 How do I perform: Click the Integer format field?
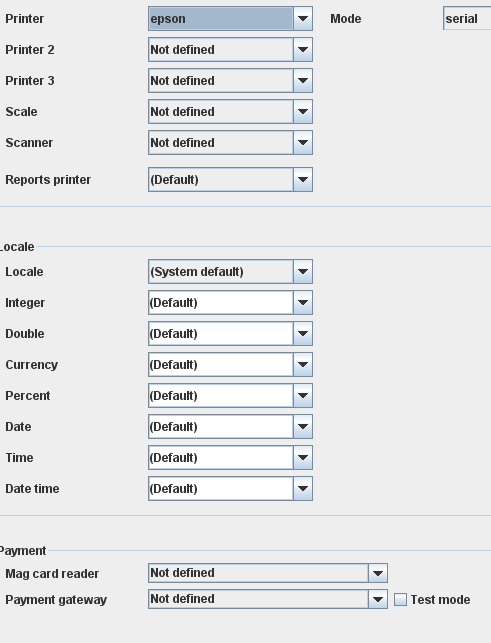(221, 303)
